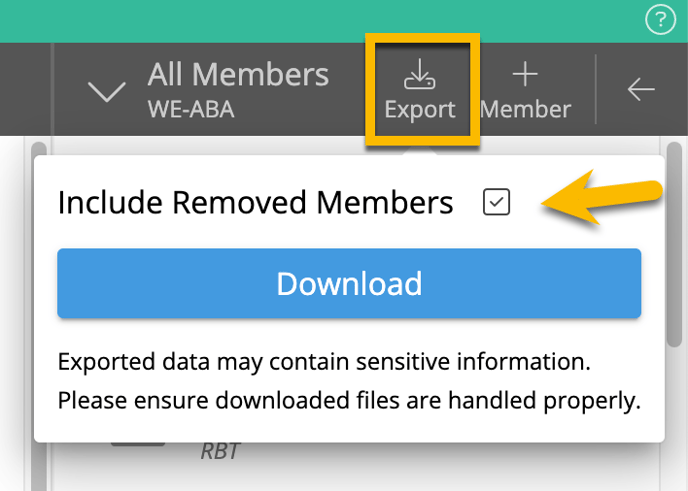Click the plus icon to add Member
The width and height of the screenshot is (688, 491).
pos(525,74)
